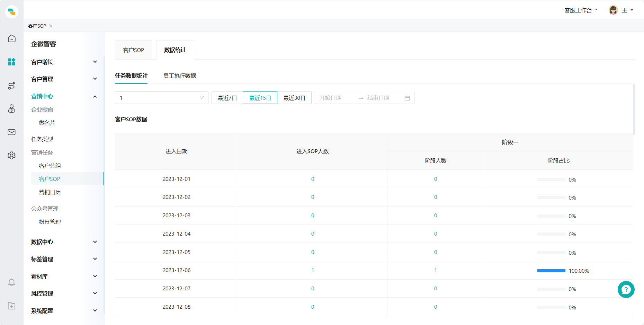Open 任务类型 in the sidebar
This screenshot has height=325, width=644.
42,139
